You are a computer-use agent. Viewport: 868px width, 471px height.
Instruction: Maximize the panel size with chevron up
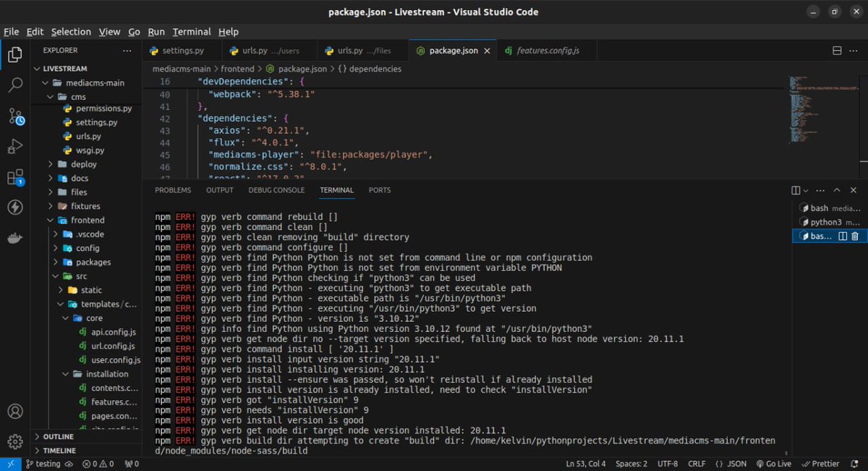(837, 190)
